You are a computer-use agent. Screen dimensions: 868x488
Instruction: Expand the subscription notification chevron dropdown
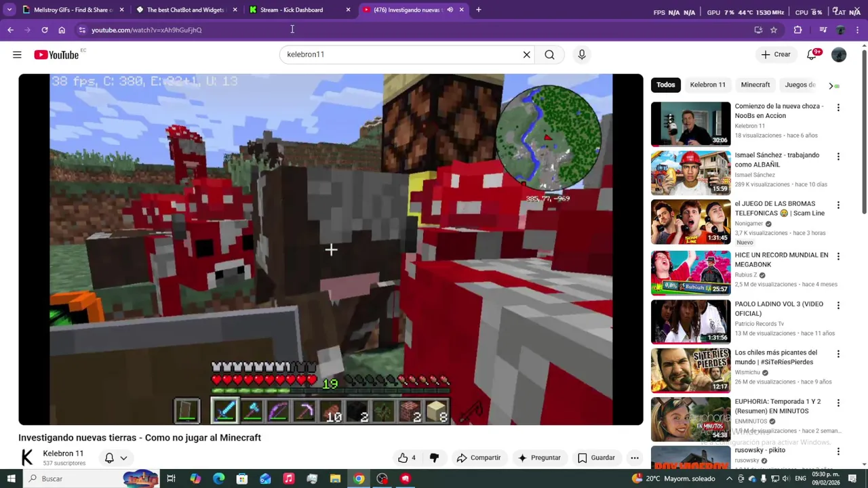[x=123, y=458]
